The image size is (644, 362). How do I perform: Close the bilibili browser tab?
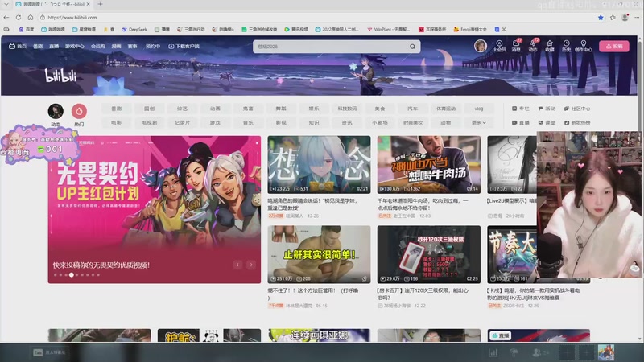click(89, 4)
